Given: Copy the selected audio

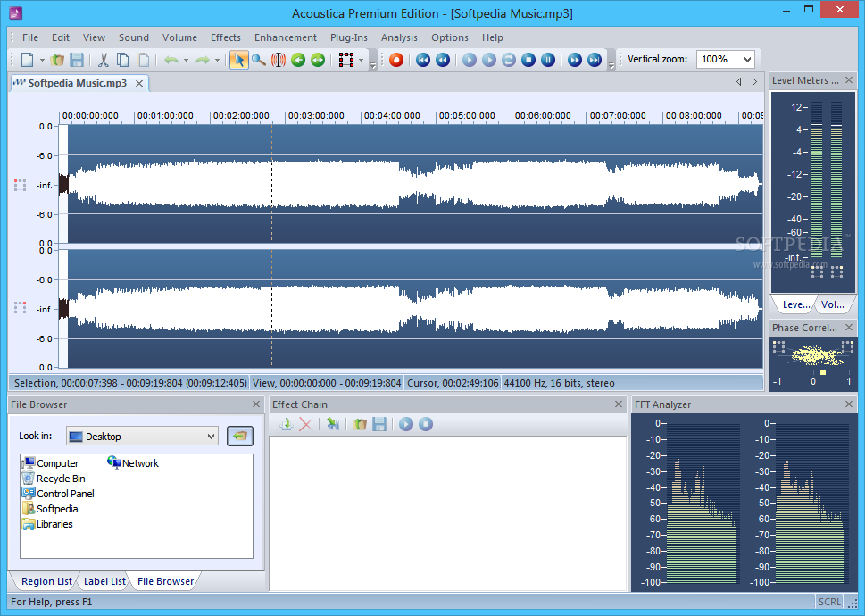Looking at the screenshot, I should (x=123, y=60).
